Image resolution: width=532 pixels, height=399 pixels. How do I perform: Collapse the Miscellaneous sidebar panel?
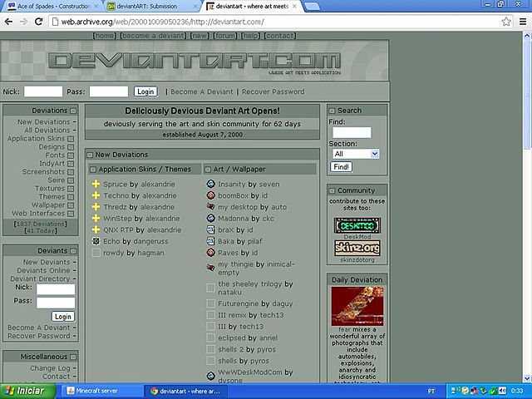click(x=73, y=357)
